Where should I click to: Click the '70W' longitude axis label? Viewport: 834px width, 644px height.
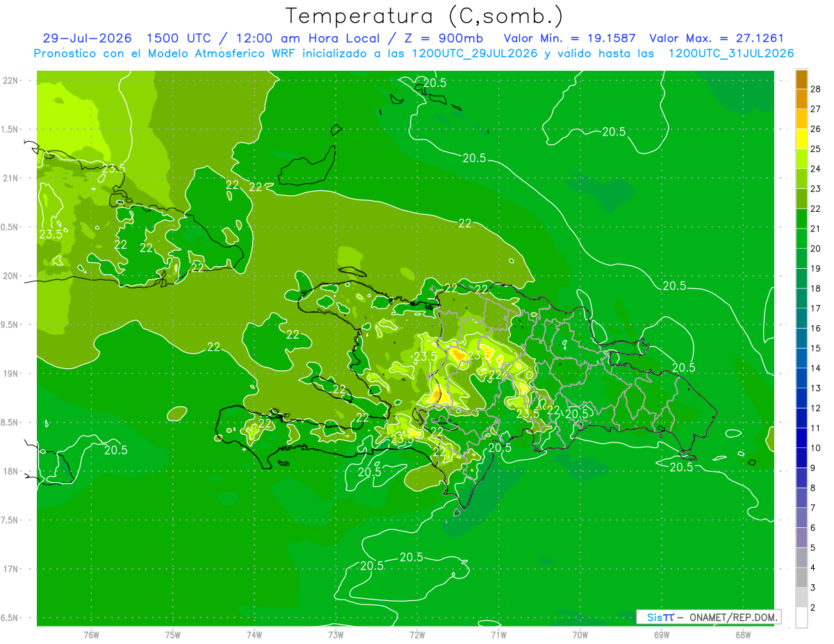tap(580, 634)
